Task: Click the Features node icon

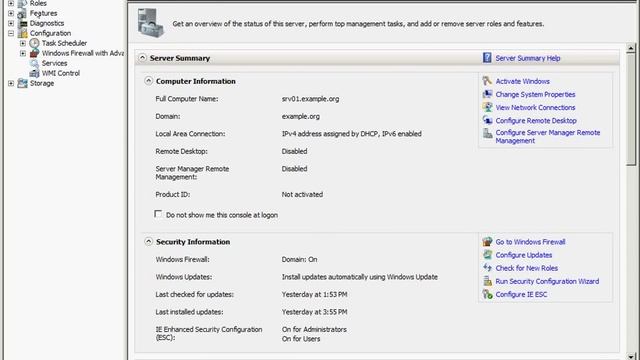Action: [22, 13]
